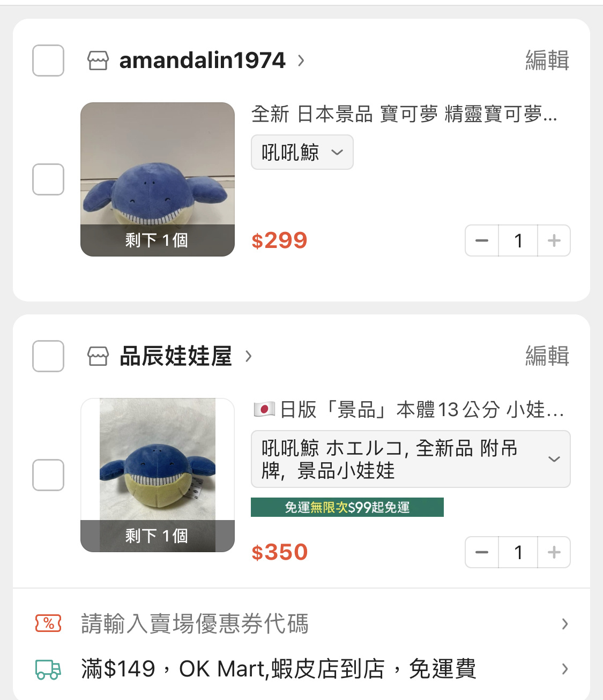This screenshot has width=603, height=700.
Task: Decrease quantity of the $299 item
Action: [x=482, y=240]
